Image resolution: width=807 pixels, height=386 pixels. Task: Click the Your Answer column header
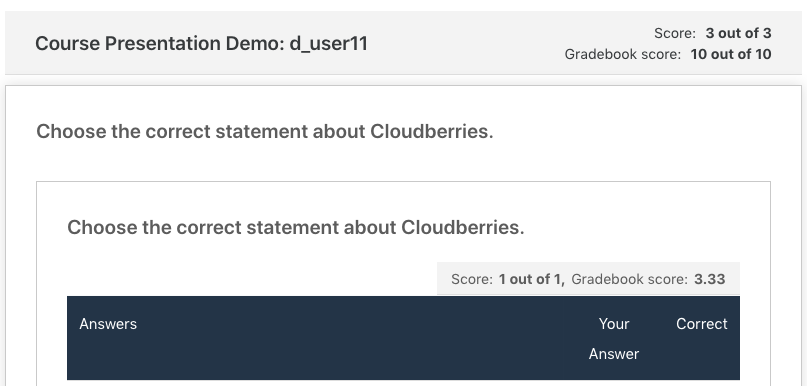(x=613, y=339)
